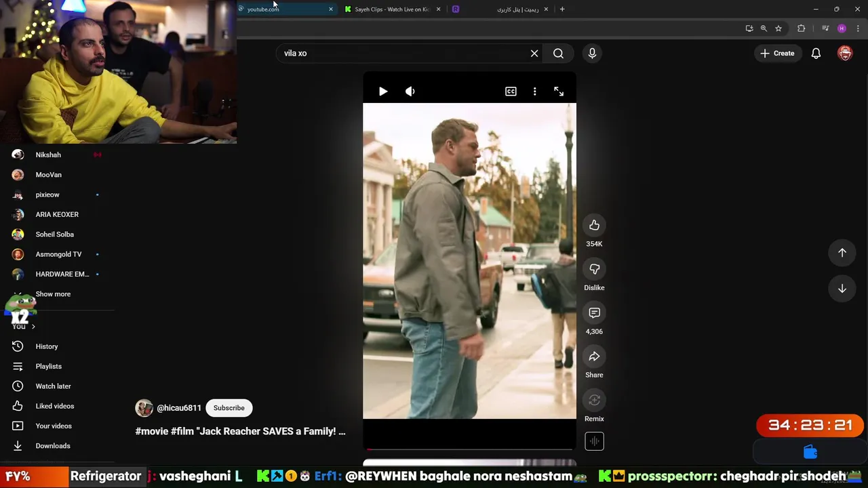This screenshot has width=868, height=488.
Task: Dislike this Short
Action: click(x=594, y=269)
